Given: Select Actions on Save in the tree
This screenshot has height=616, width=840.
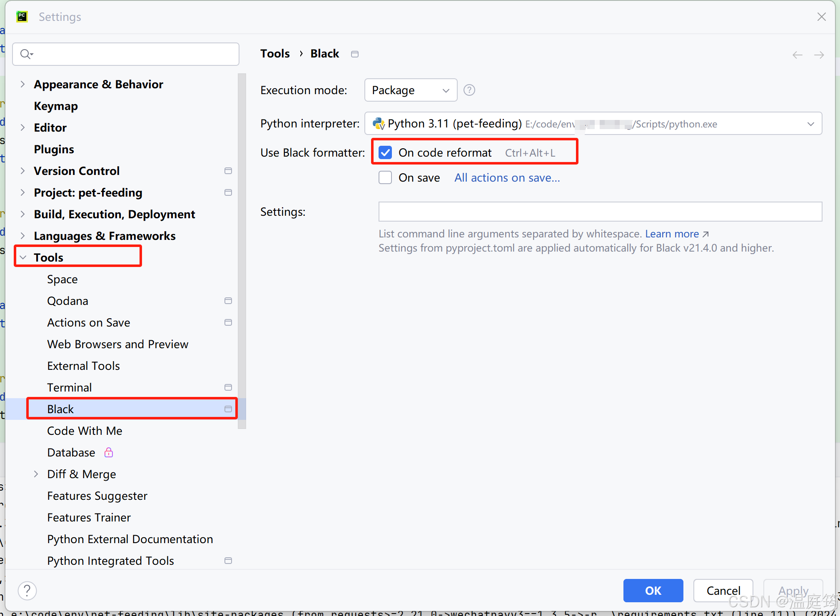Looking at the screenshot, I should [x=89, y=322].
